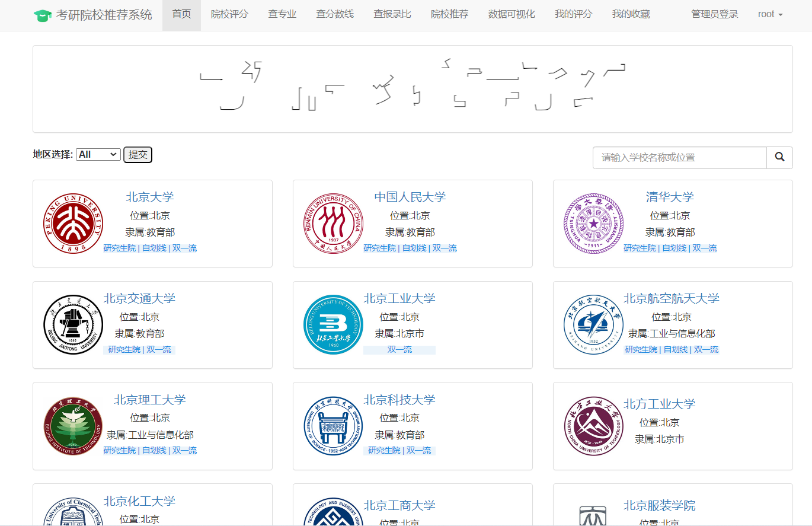Open the 北京服装学院 link
This screenshot has width=812, height=526.
coord(660,506)
